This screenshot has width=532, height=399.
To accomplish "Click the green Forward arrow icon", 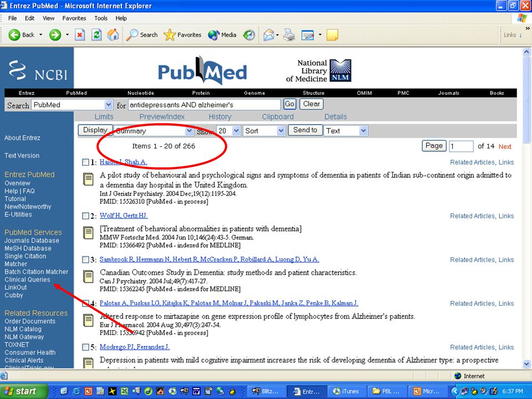I will pos(55,34).
